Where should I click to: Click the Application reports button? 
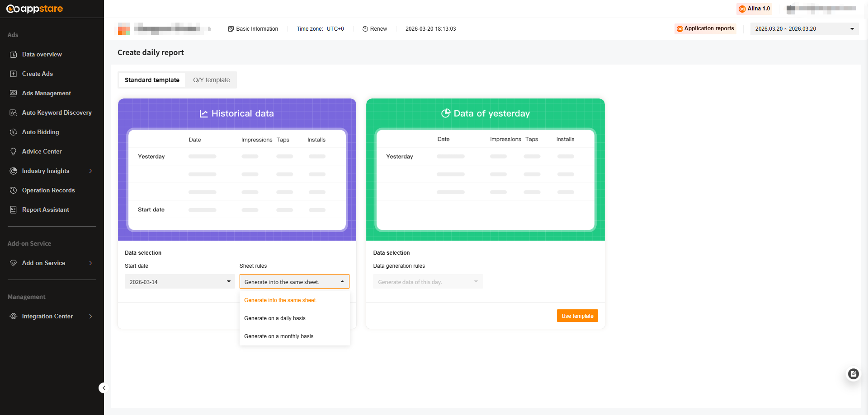[705, 29]
